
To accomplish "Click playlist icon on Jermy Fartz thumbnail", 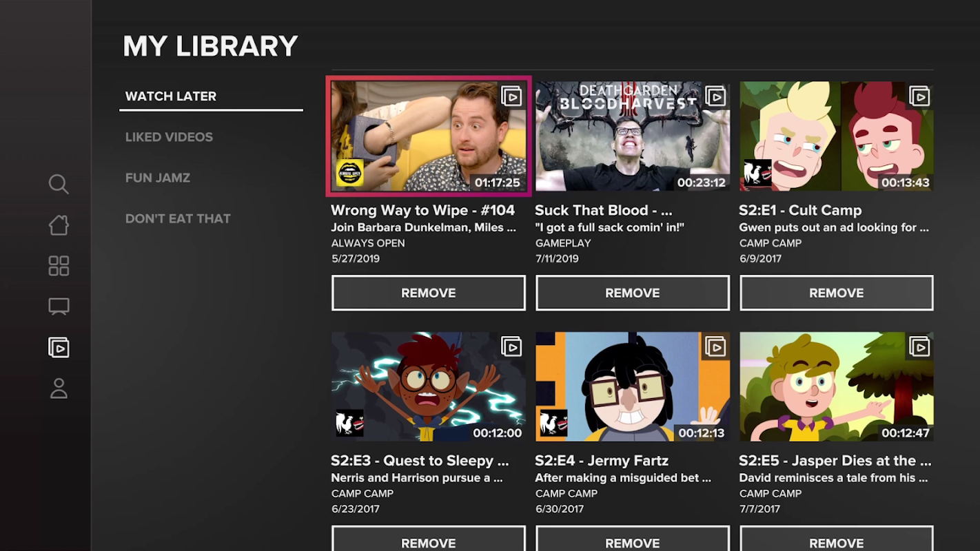I will pyautogui.click(x=715, y=346).
